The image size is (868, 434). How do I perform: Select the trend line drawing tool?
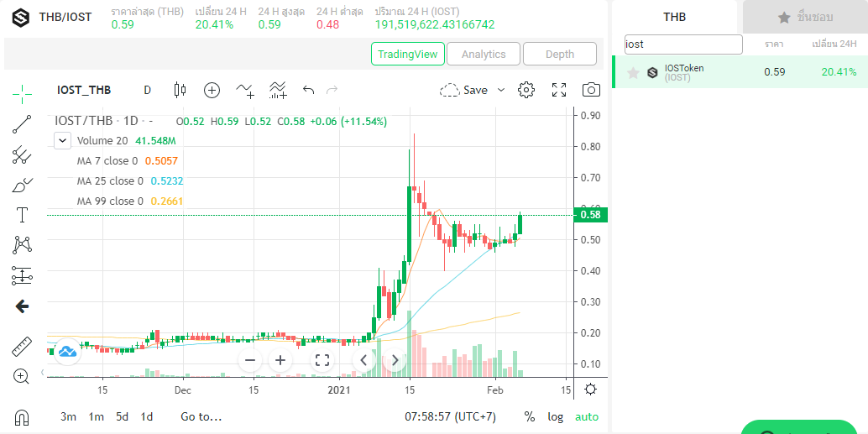point(22,124)
